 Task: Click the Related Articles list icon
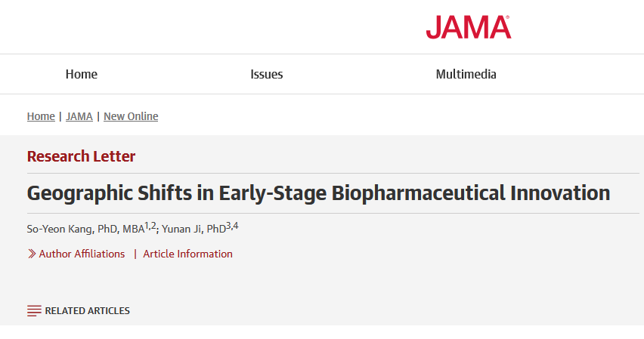(34, 310)
